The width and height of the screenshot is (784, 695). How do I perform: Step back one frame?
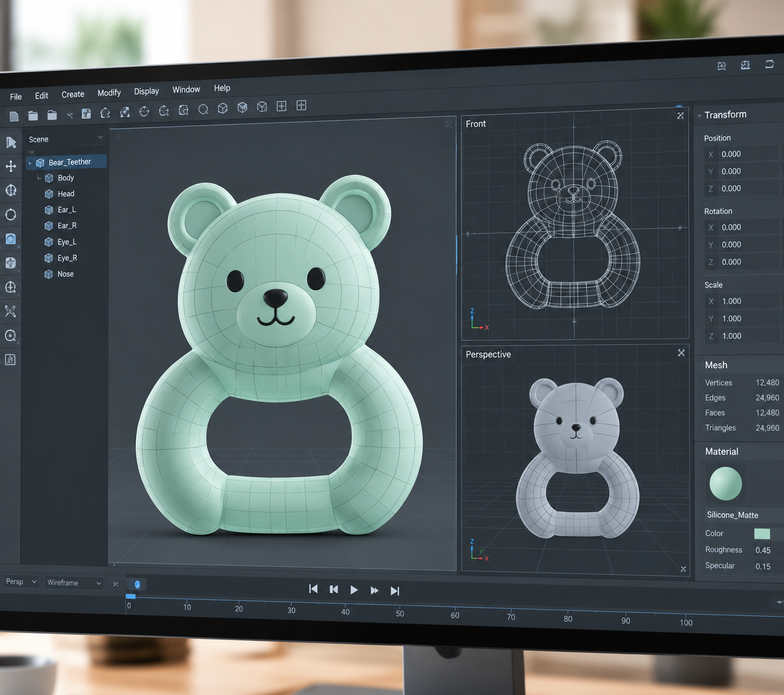click(x=334, y=589)
